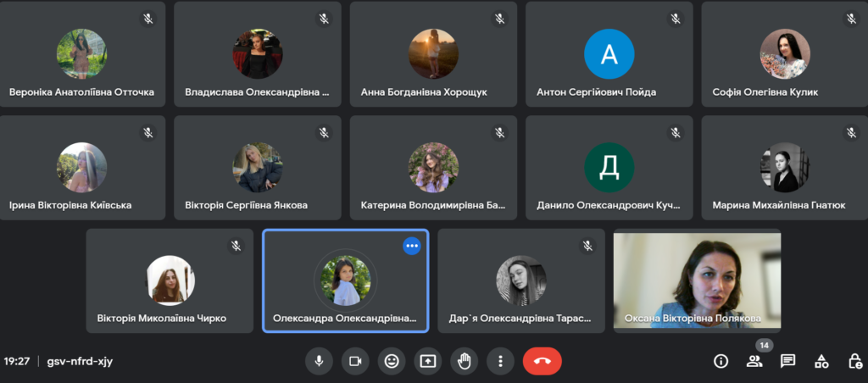This screenshot has height=383, width=868.
Task: Open the emoji reactions panel
Action: [392, 361]
